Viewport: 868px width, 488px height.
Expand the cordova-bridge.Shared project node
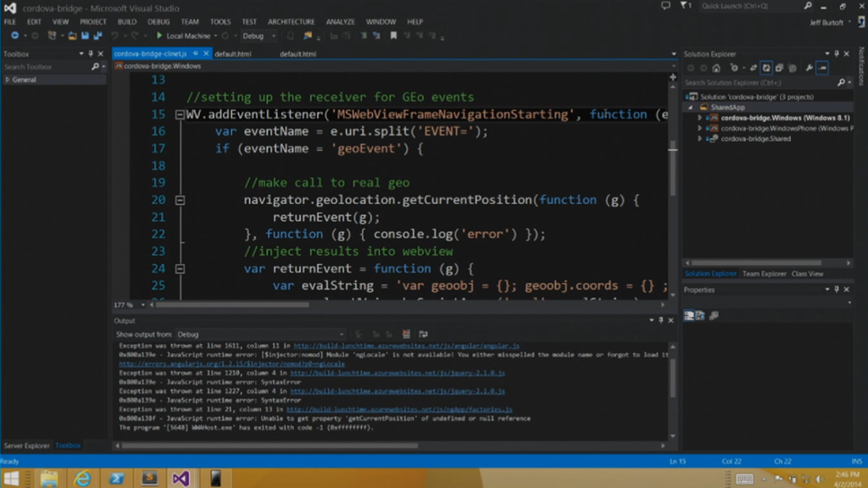click(x=699, y=139)
